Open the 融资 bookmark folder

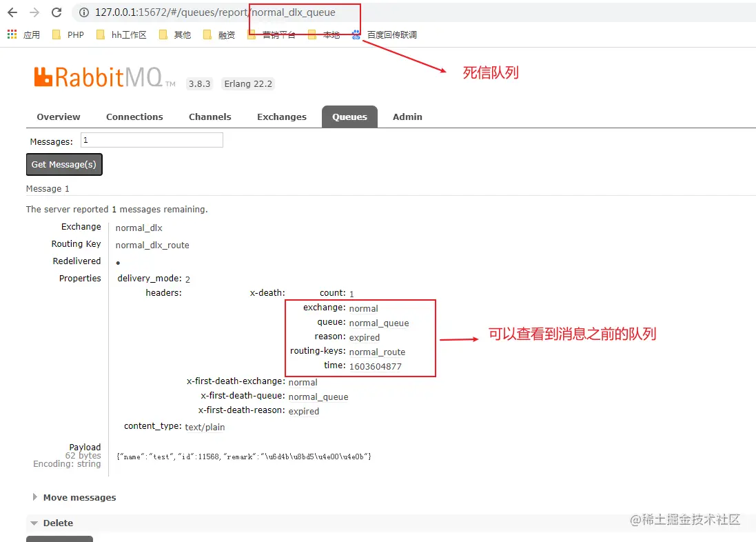click(x=219, y=34)
